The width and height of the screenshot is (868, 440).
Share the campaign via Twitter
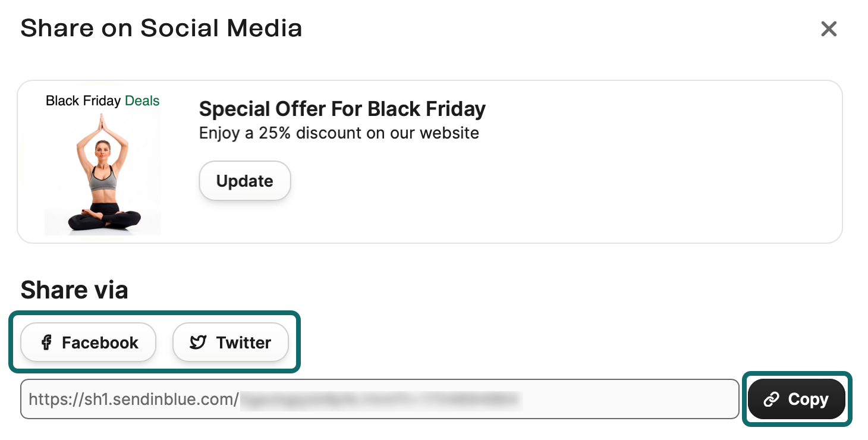pos(231,342)
